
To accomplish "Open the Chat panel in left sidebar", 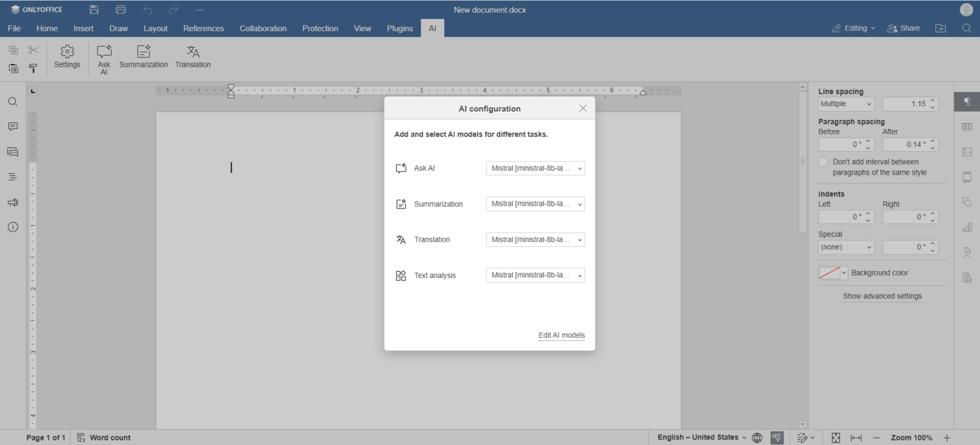I will [x=12, y=152].
